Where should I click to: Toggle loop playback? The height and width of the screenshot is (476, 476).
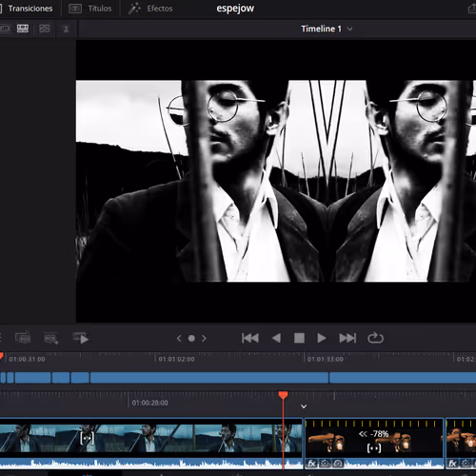click(375, 338)
